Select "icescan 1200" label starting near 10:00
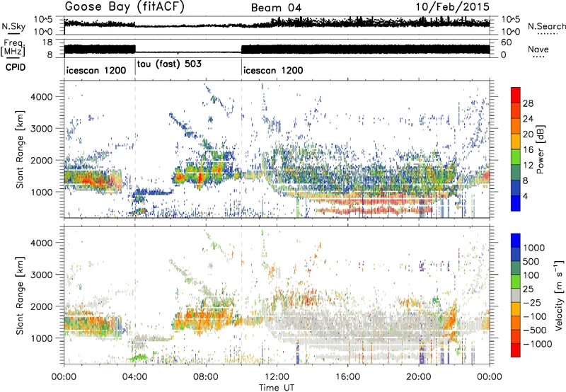Screen dimensions: 566x392 coord(273,70)
